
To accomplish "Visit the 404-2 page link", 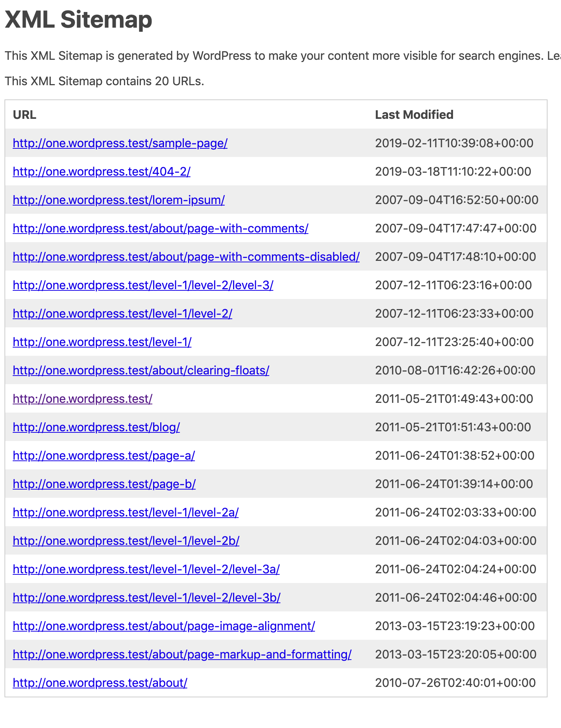I will pos(101,172).
